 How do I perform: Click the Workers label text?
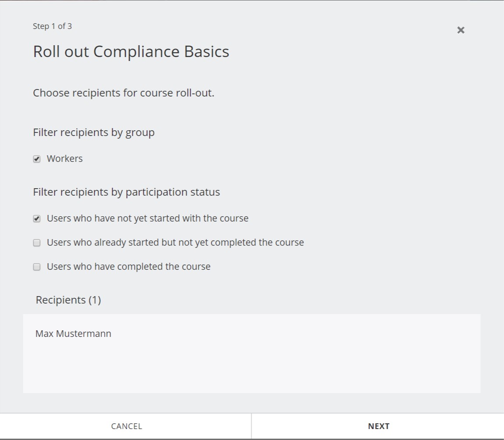[64, 159]
